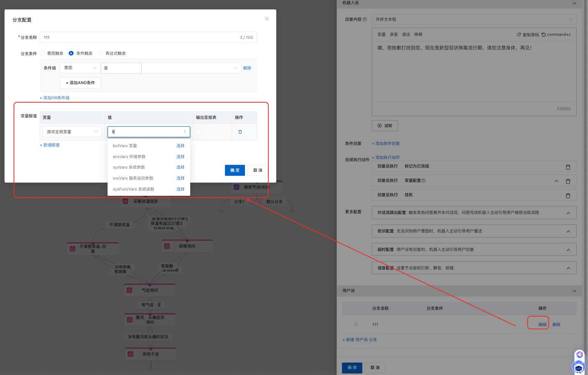
Task: Click the help icon beside 变量配置
Action: (x=423, y=181)
